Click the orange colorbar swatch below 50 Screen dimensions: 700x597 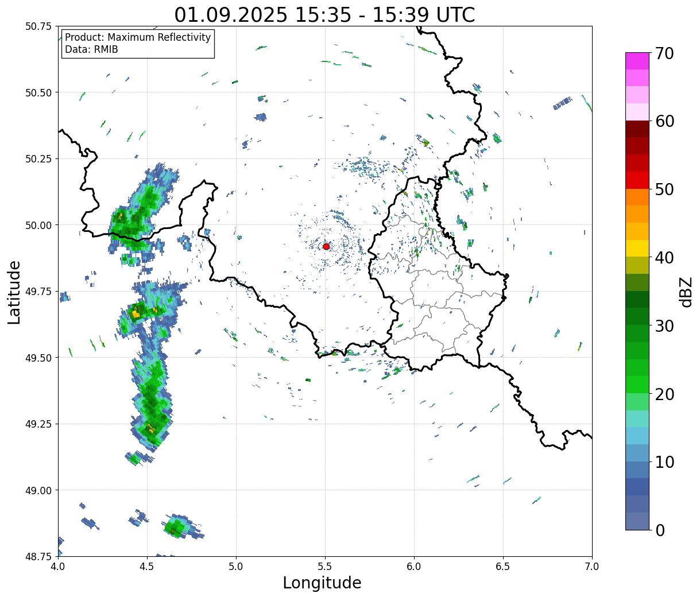click(637, 197)
